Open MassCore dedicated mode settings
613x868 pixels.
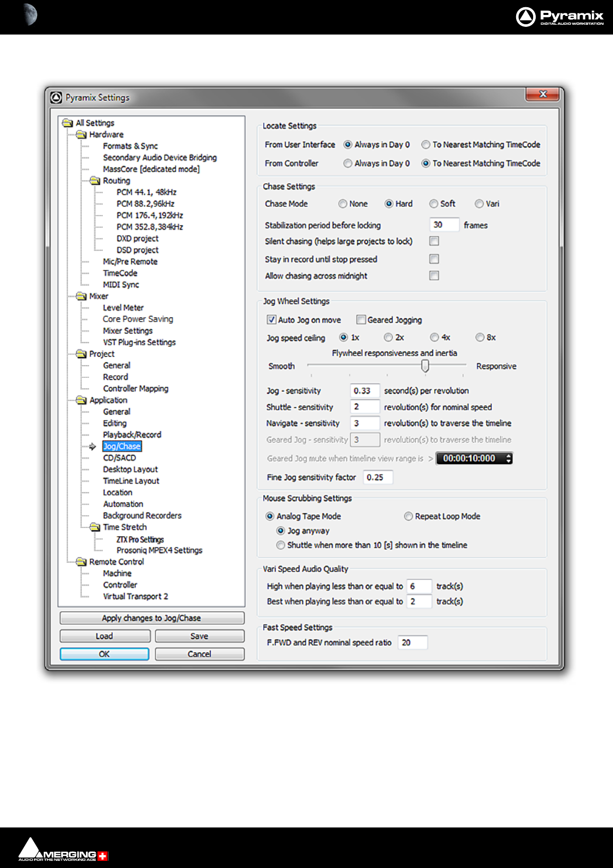pos(151,169)
